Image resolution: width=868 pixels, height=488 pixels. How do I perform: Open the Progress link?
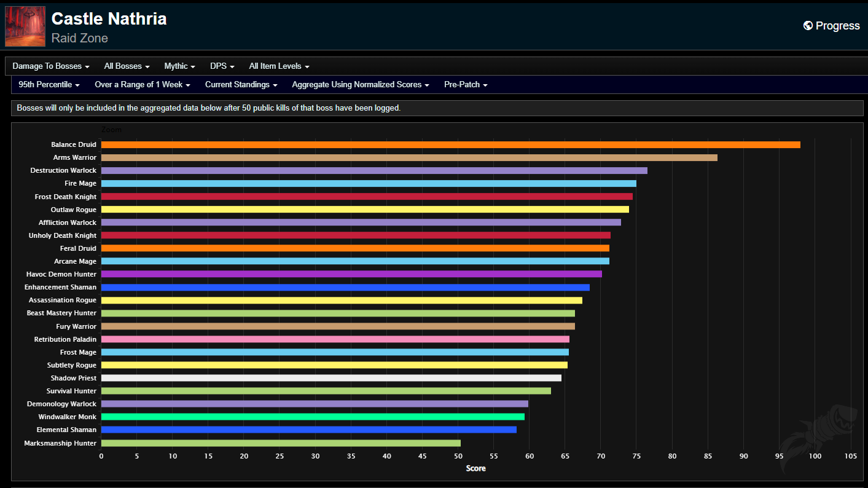point(832,26)
